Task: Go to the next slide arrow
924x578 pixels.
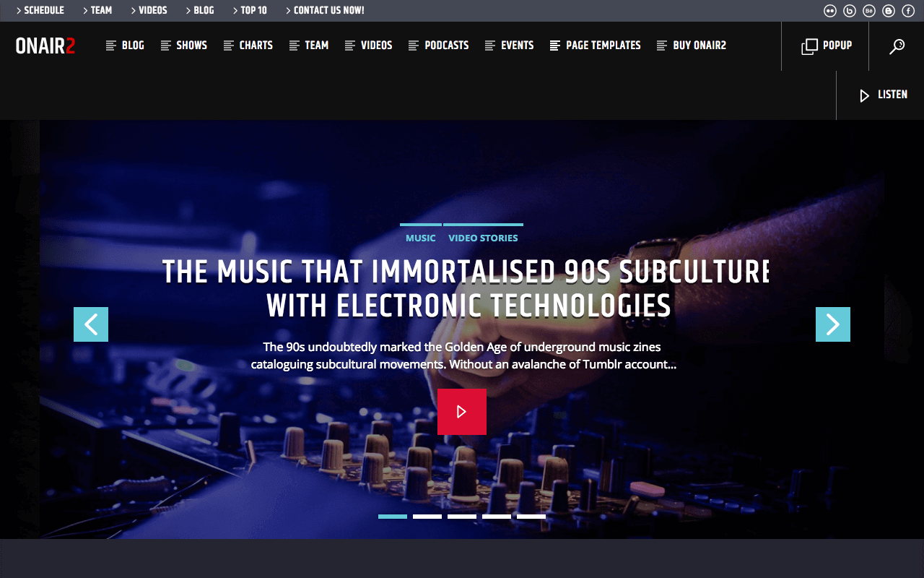Action: click(x=833, y=324)
